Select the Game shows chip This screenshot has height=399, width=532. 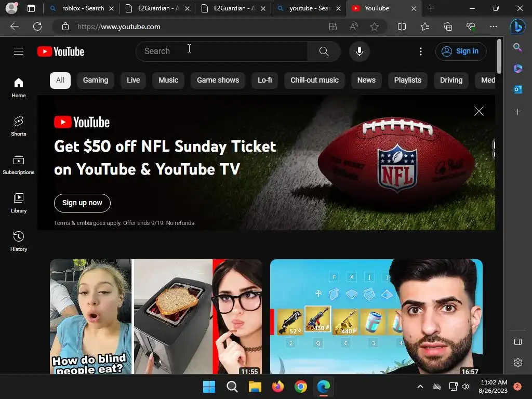tap(218, 81)
